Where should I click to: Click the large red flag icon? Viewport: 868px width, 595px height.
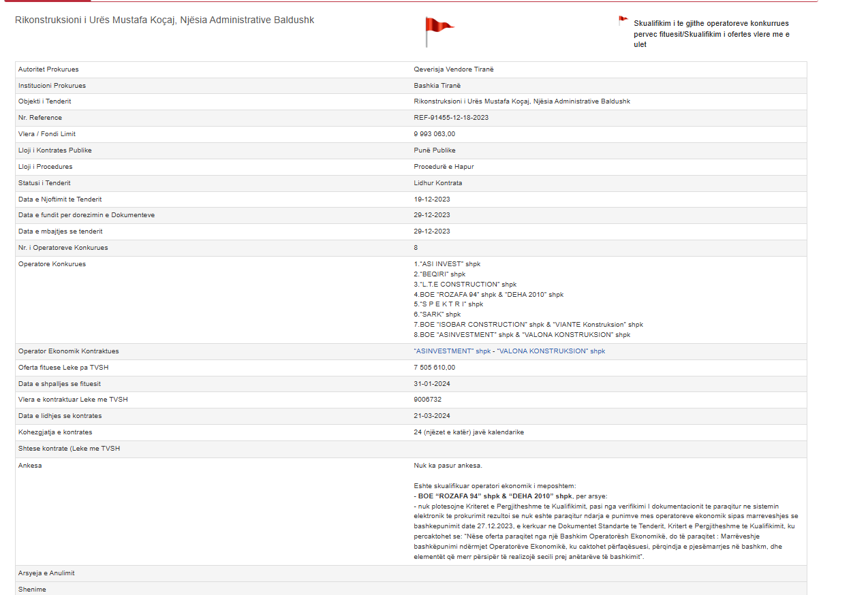click(x=439, y=32)
